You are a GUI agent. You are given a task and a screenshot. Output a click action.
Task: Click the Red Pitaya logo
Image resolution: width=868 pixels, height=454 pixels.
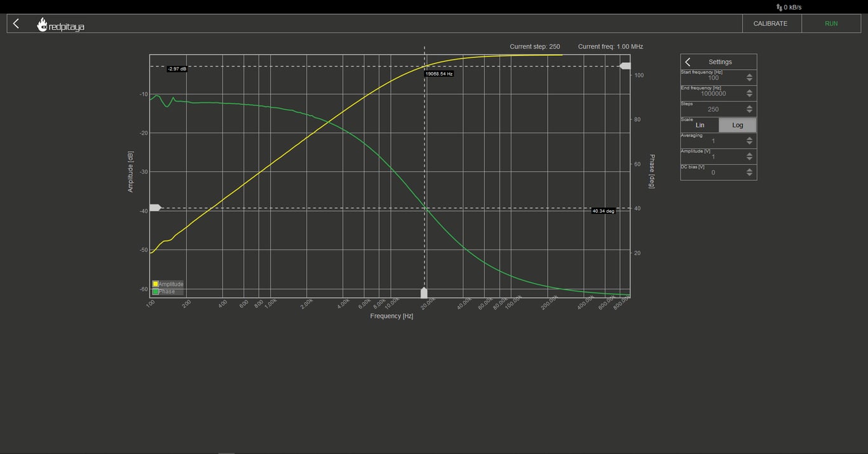[60, 25]
